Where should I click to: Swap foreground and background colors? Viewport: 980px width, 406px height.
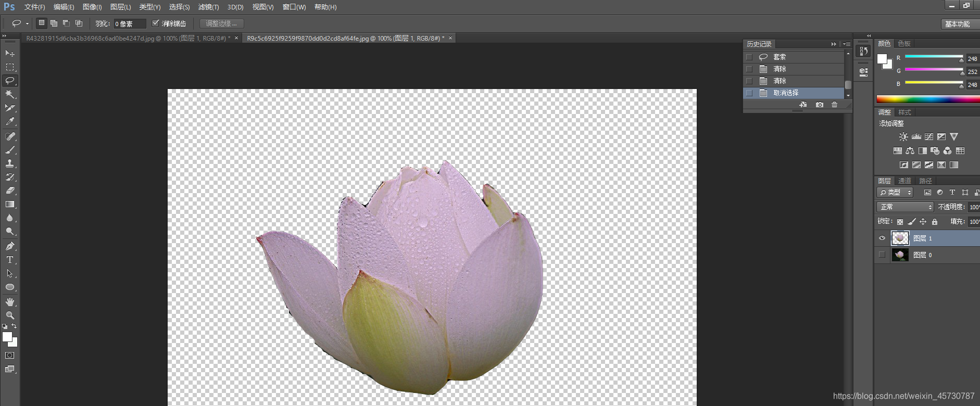coord(14,326)
